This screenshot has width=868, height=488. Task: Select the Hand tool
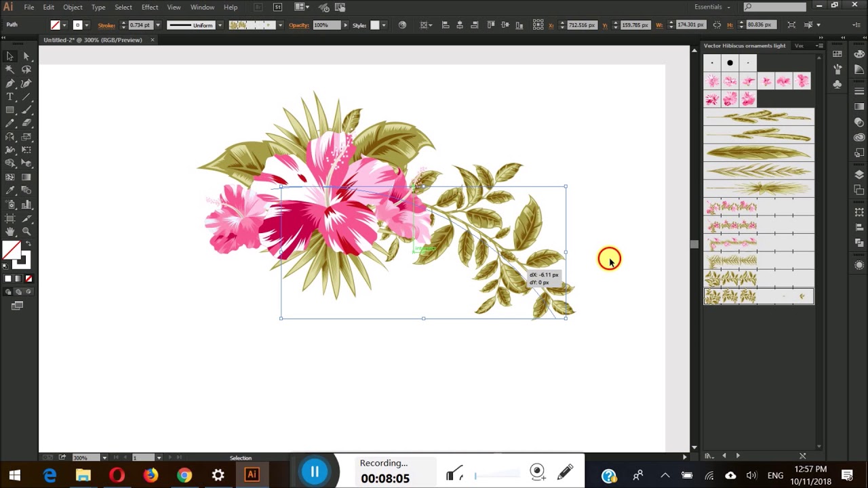point(10,231)
